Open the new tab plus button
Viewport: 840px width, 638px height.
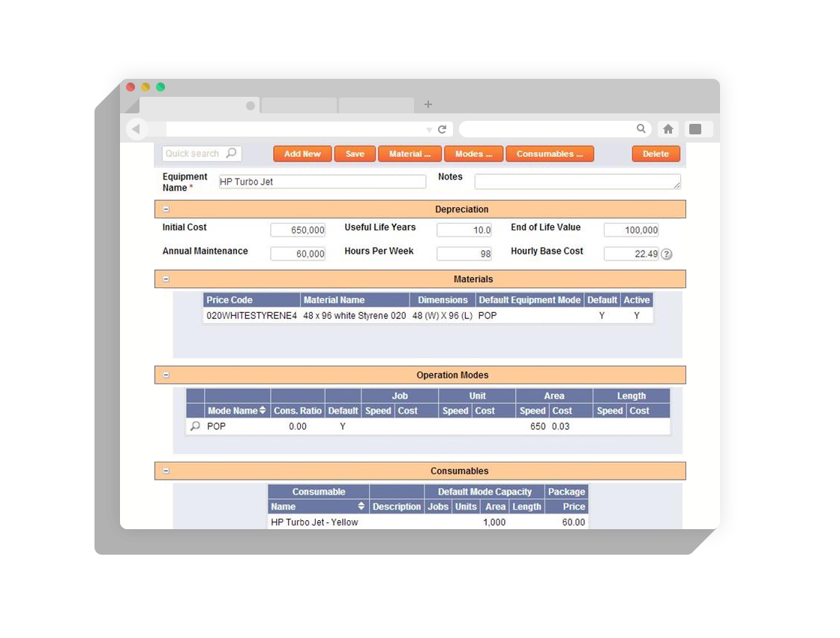click(x=427, y=104)
